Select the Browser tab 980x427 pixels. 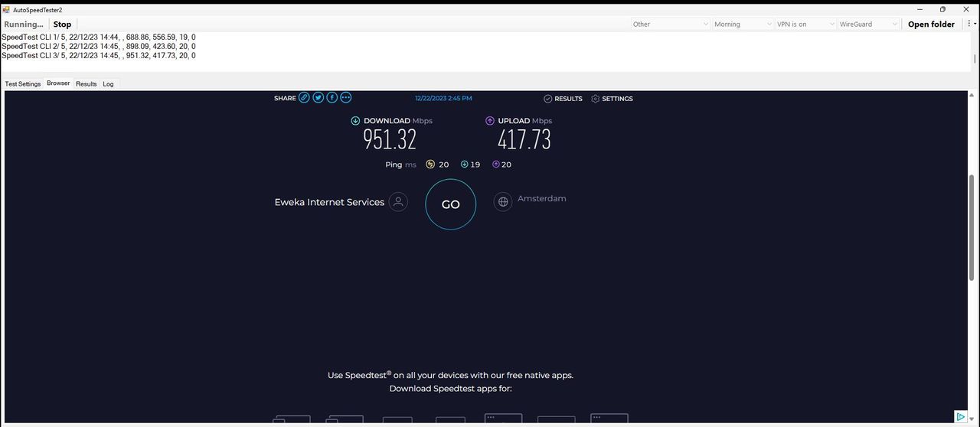[58, 83]
